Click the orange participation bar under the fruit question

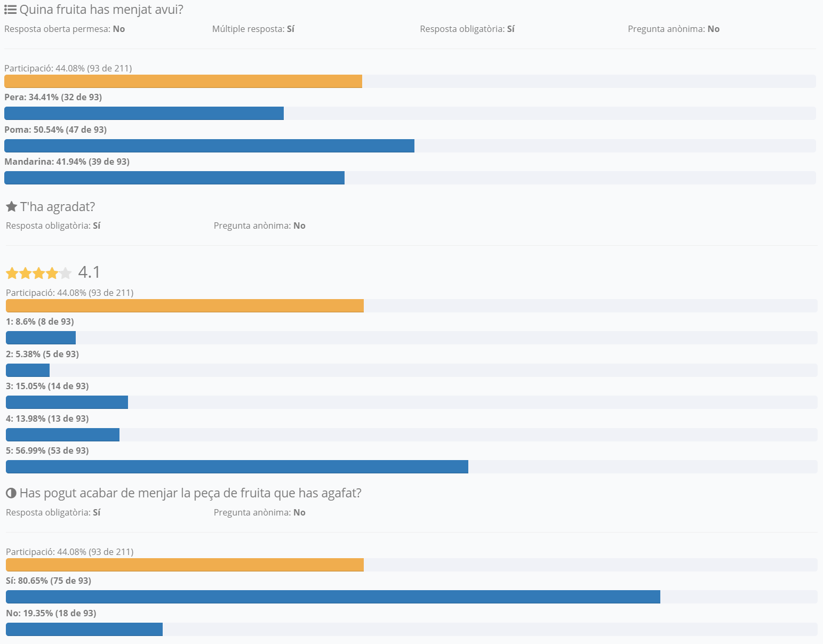click(183, 81)
